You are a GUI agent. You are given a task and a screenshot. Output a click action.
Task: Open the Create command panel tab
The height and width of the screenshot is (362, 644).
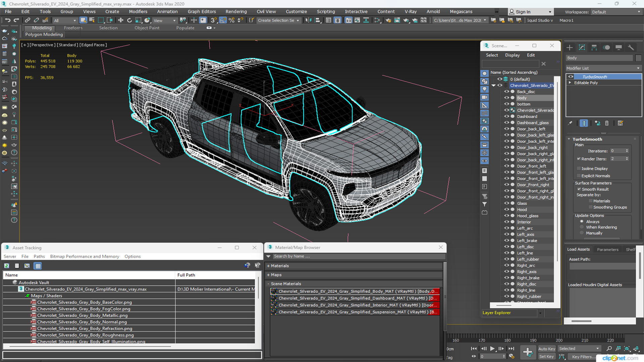(x=570, y=48)
